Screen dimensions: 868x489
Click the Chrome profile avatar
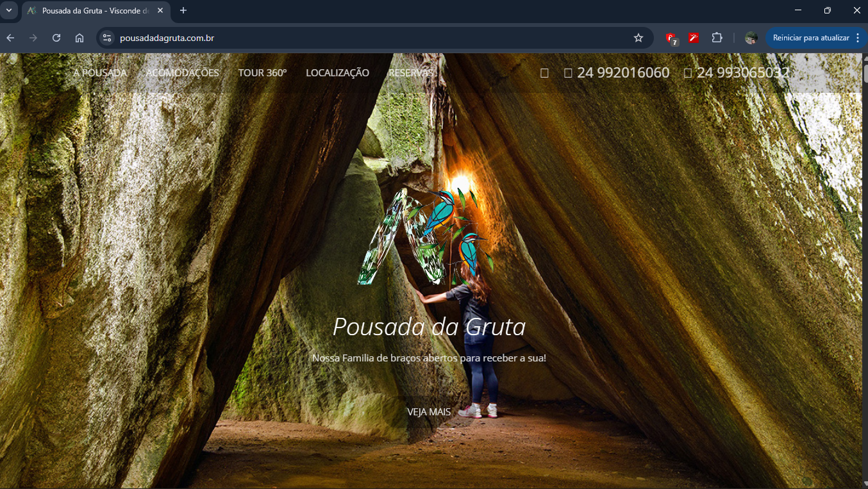[x=751, y=38]
